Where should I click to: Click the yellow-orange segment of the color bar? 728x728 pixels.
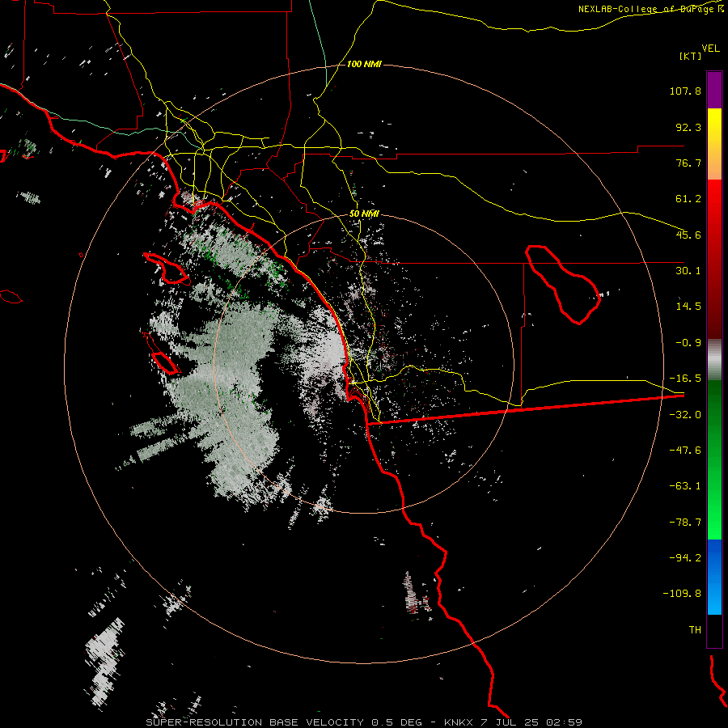(714, 144)
